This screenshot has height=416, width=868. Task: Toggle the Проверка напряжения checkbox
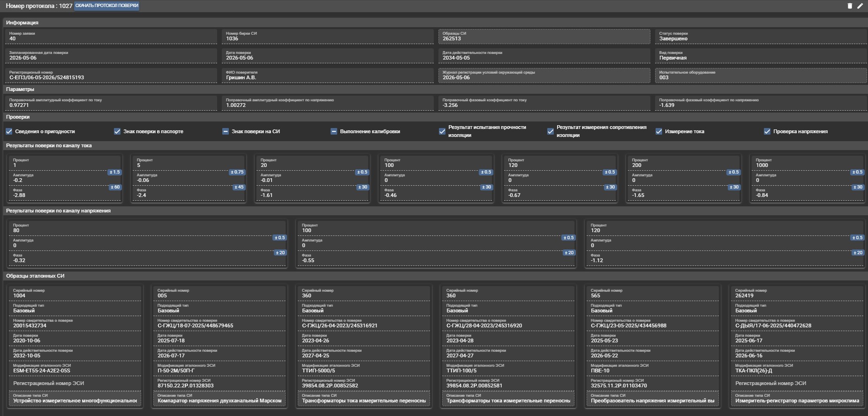(767, 131)
